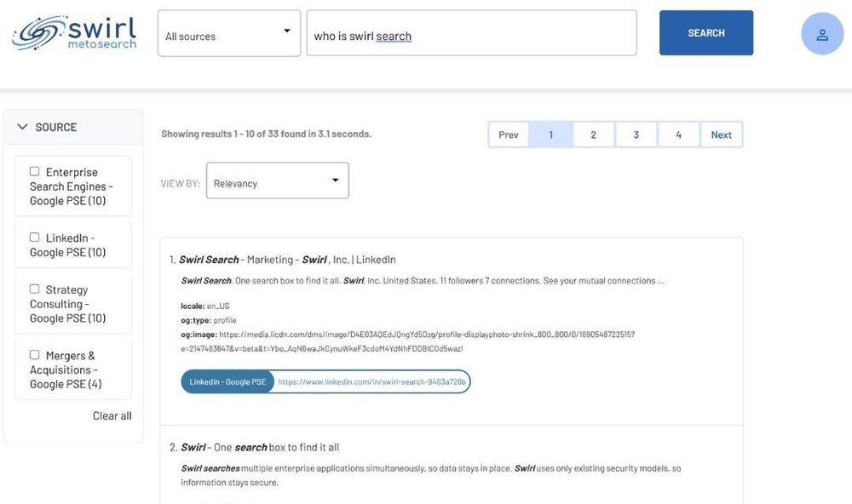Go to the Next results page
The height and width of the screenshot is (504, 852).
[x=721, y=135]
